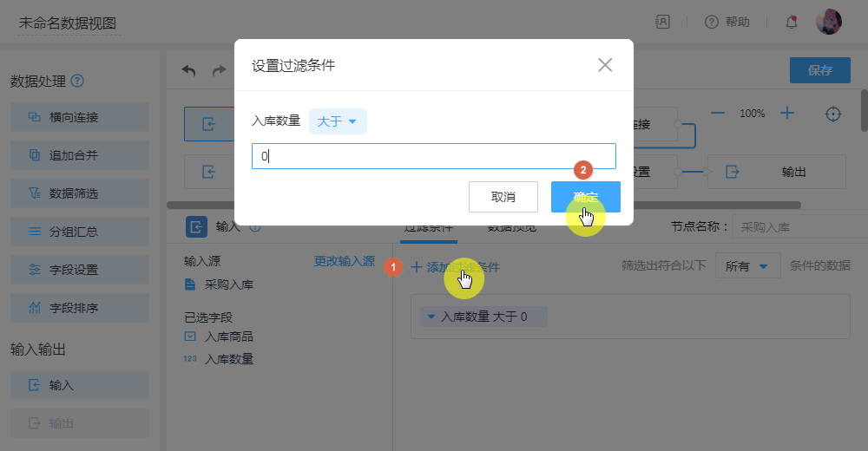Click the help question mark icon
Image resolution: width=868 pixels, height=451 pixels.
(712, 23)
